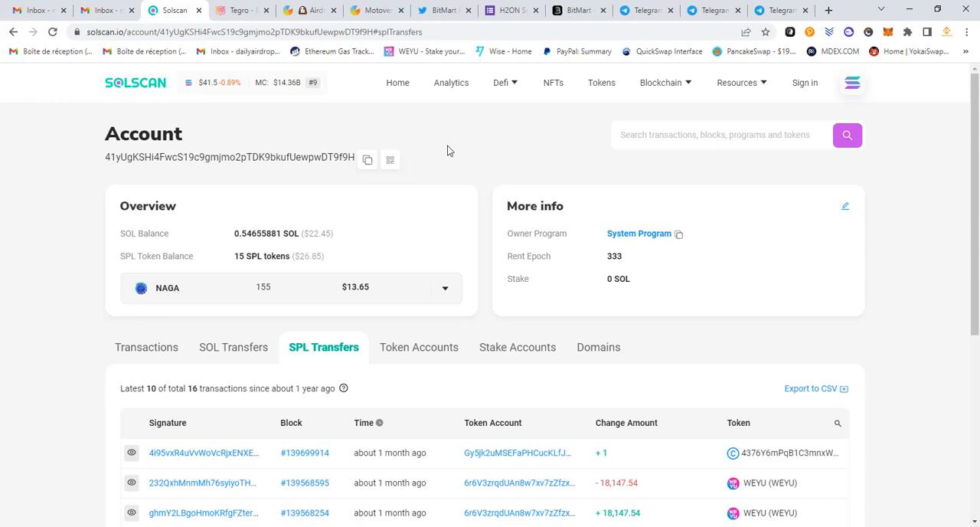Focus the transactions search input field

tap(720, 136)
